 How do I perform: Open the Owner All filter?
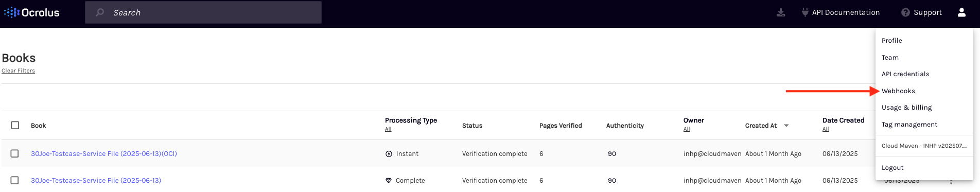click(x=687, y=129)
